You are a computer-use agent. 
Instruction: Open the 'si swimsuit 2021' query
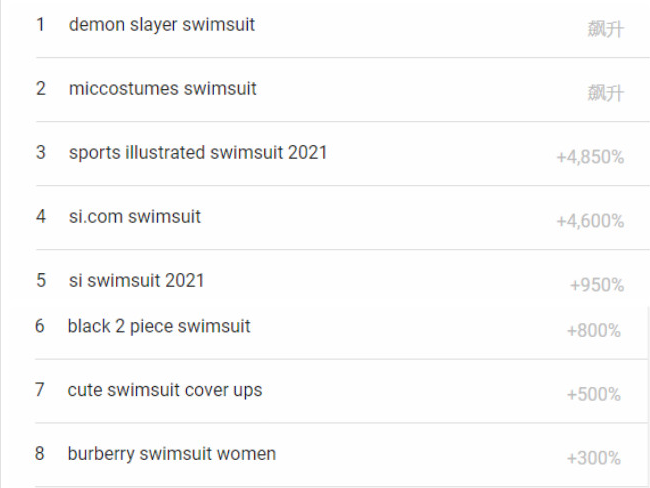click(x=136, y=280)
